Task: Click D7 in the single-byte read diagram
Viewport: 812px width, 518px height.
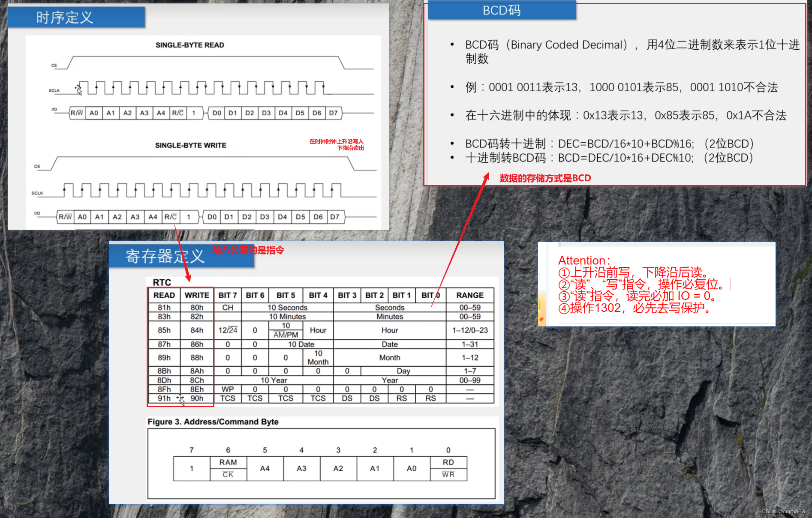Action: click(x=334, y=113)
